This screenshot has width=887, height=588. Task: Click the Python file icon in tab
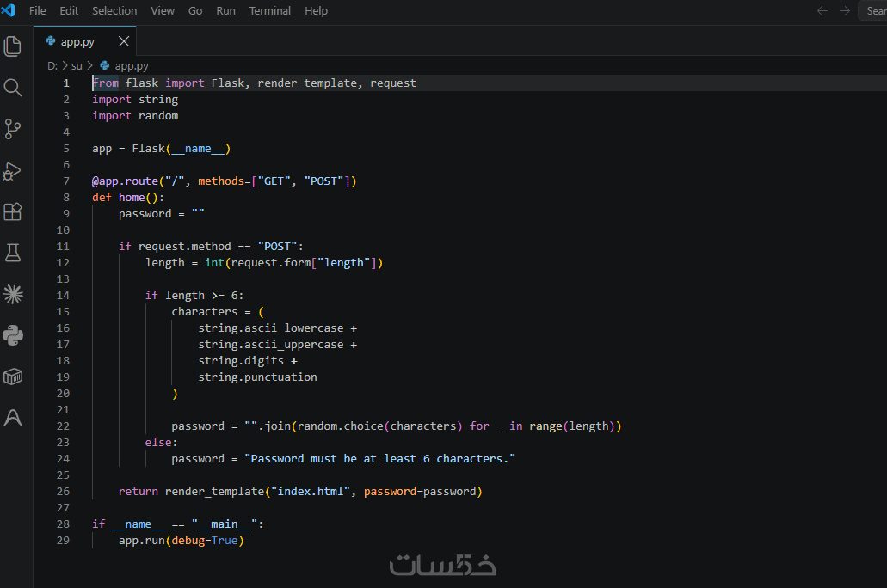click(51, 41)
